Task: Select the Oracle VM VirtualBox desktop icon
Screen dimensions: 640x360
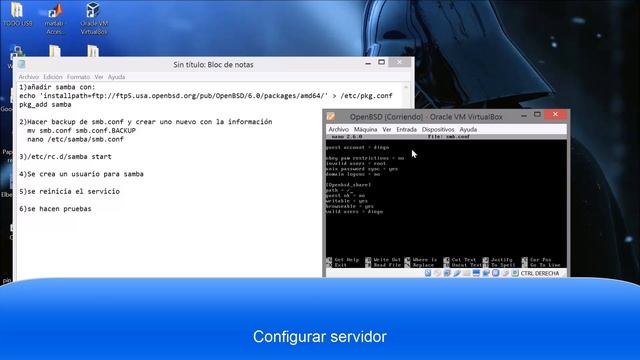Action: click(x=93, y=18)
